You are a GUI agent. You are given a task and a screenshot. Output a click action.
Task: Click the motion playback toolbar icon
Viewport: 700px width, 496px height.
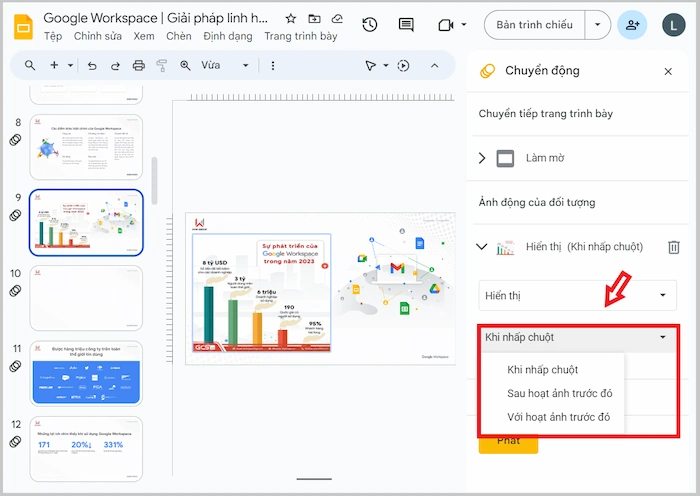(x=403, y=66)
